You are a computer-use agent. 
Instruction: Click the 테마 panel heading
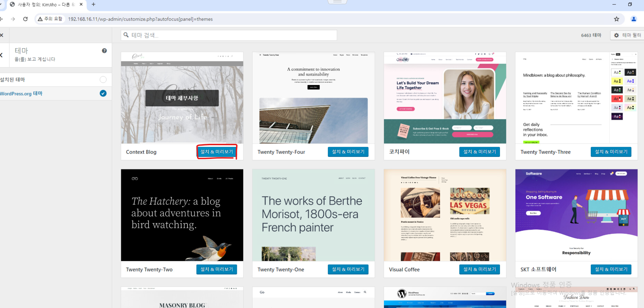21,51
